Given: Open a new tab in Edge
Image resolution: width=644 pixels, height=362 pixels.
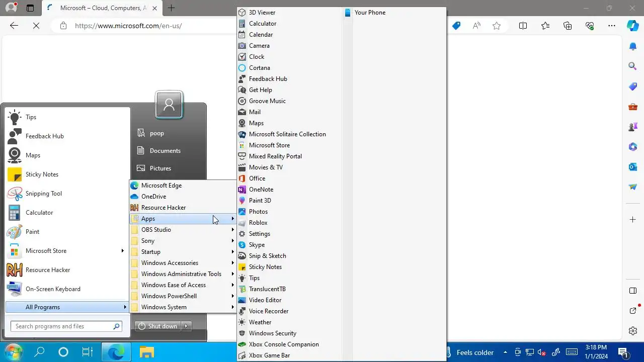Looking at the screenshot, I should tap(171, 8).
